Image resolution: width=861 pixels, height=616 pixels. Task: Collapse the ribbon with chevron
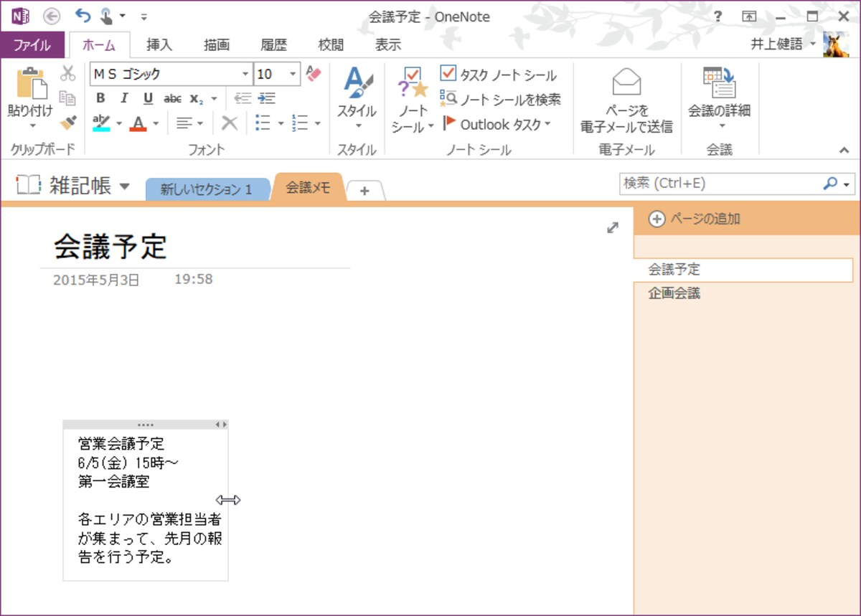(844, 150)
